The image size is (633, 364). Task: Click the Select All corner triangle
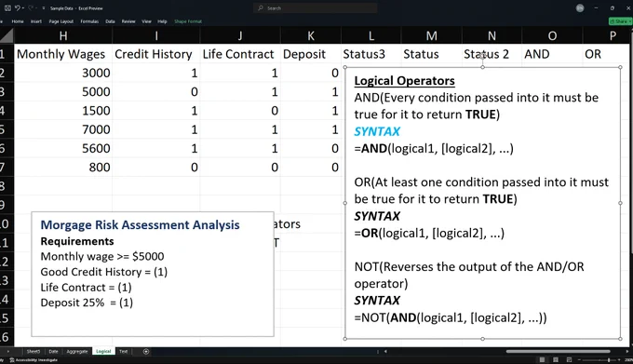click(7, 35)
